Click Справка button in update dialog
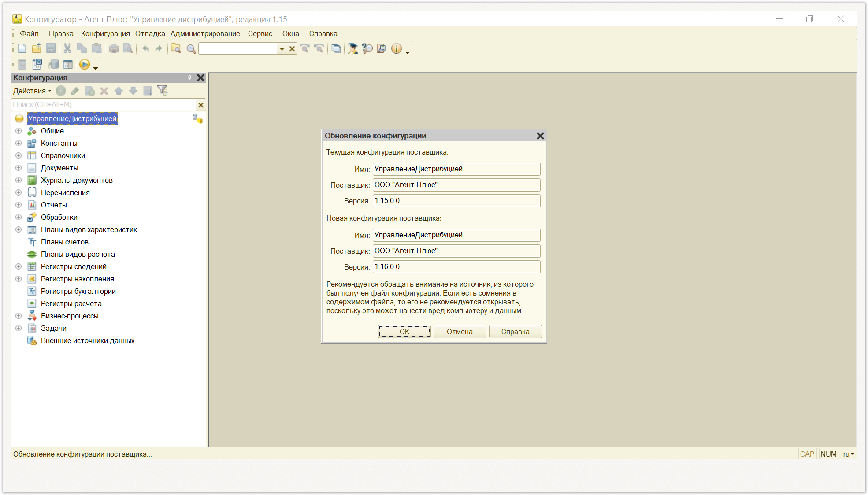The image size is (868, 495). pyautogui.click(x=515, y=332)
